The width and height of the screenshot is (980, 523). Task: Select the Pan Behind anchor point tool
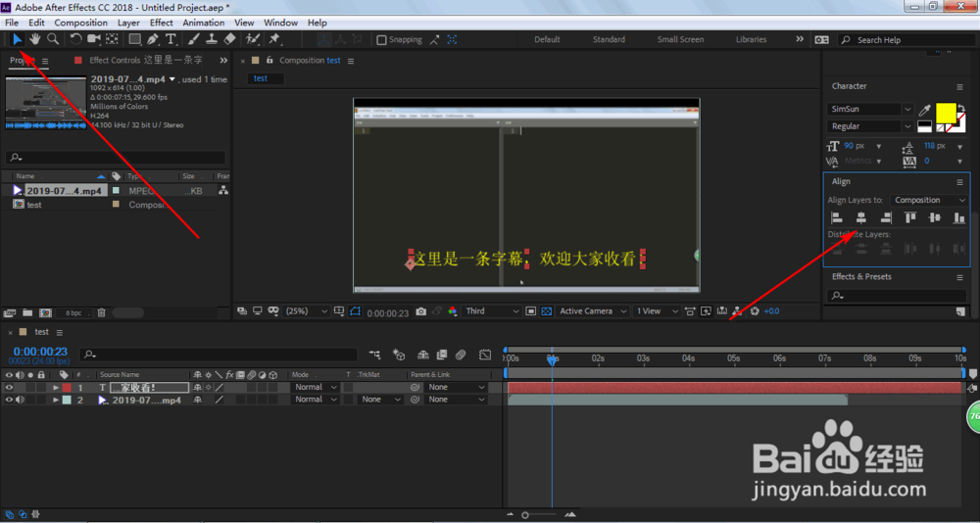(112, 39)
